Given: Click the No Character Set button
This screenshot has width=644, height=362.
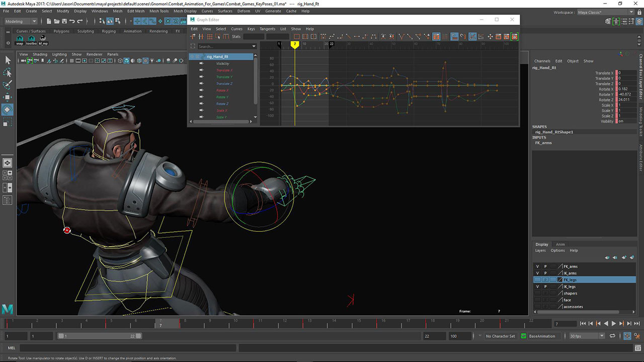Looking at the screenshot, I should (x=500, y=336).
